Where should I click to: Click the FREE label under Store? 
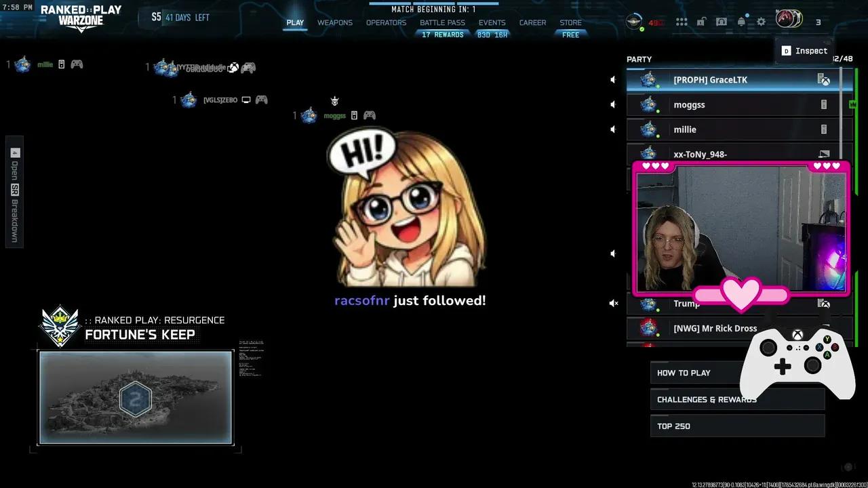(x=570, y=35)
